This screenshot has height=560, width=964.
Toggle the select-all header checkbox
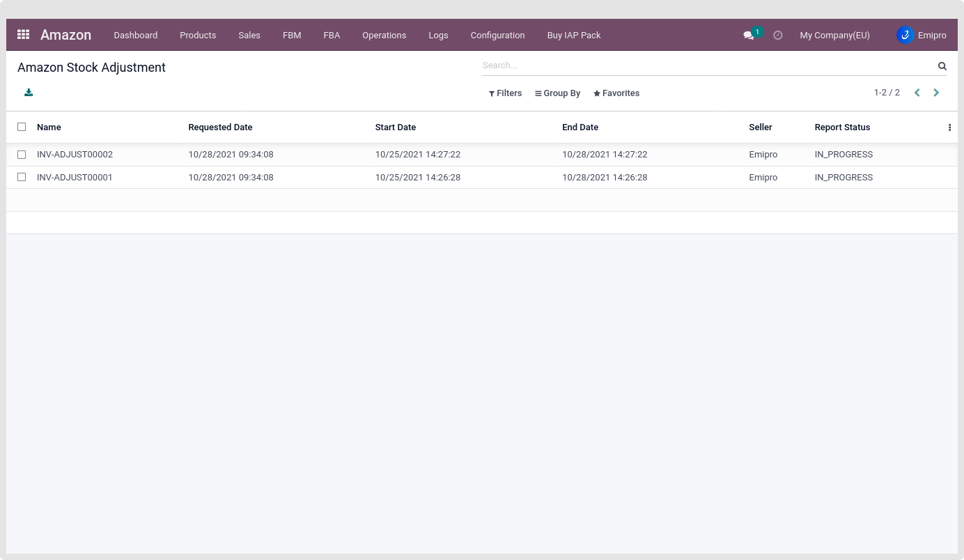coord(22,127)
